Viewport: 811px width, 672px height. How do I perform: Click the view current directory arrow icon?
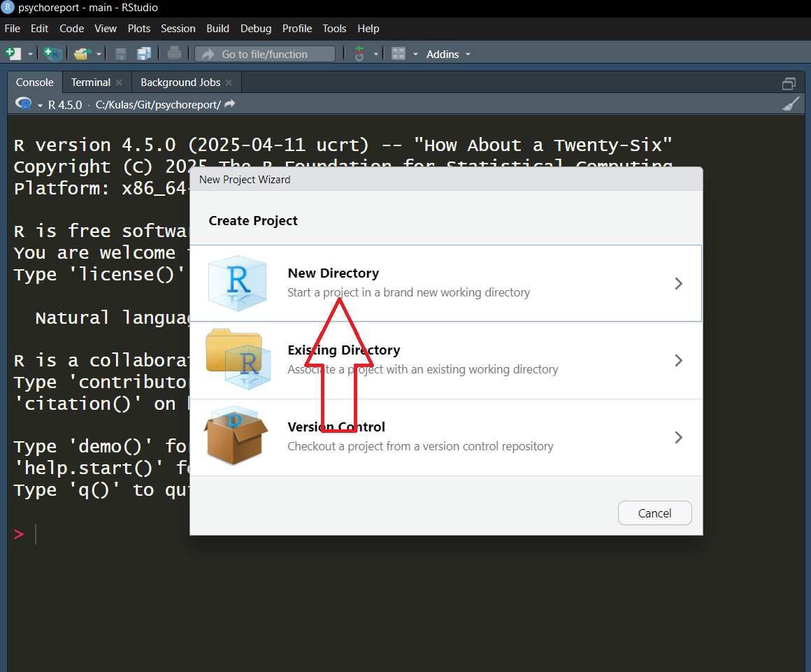coord(230,104)
